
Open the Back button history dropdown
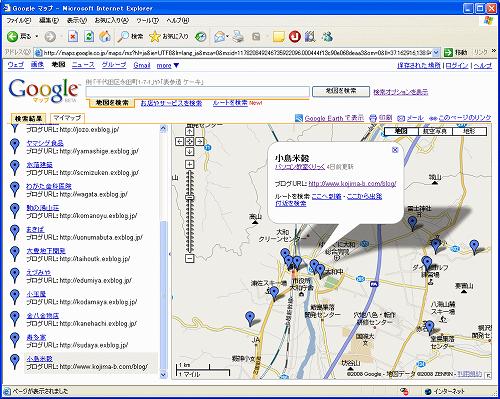coord(37,36)
